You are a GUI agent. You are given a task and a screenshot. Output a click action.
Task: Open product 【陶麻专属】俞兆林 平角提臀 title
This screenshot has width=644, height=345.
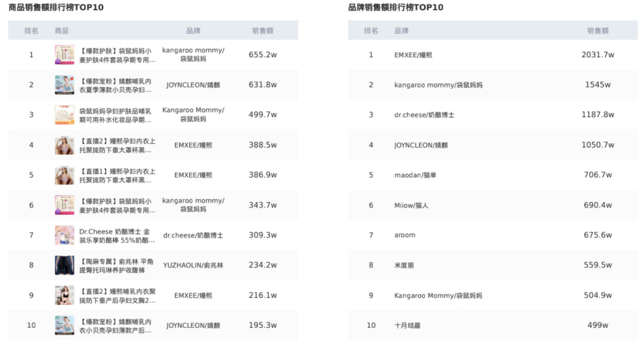coord(116,265)
